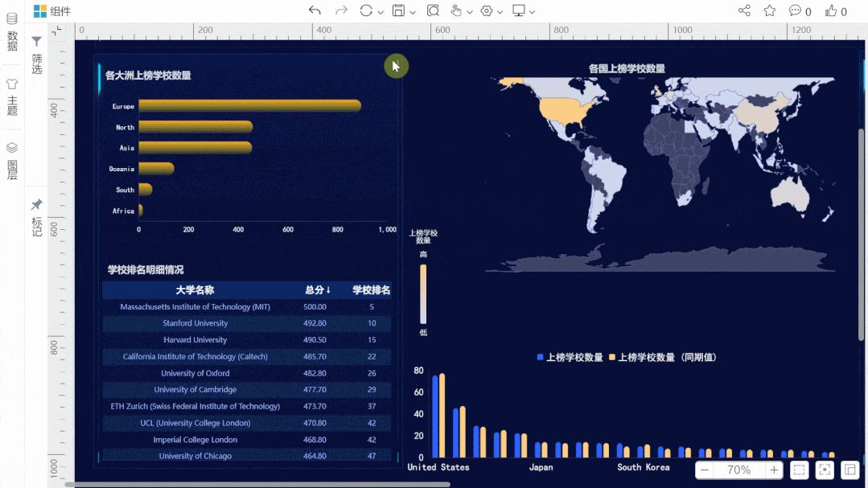This screenshot has height=488, width=868.
Task: Click the colorful 组件 components icon
Action: coord(40,11)
